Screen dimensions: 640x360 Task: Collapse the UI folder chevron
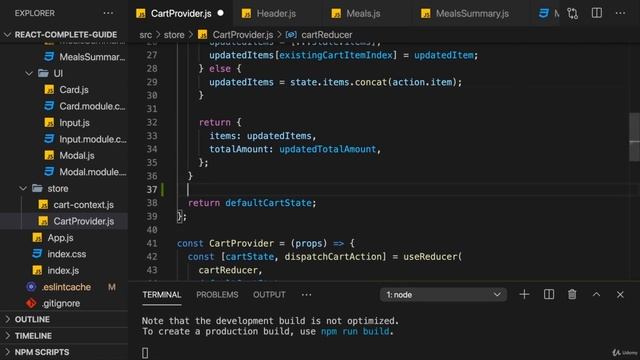[x=29, y=73]
